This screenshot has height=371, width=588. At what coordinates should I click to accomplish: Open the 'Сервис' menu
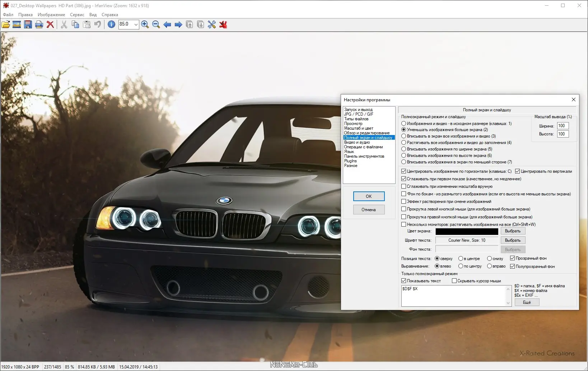pyautogui.click(x=77, y=14)
